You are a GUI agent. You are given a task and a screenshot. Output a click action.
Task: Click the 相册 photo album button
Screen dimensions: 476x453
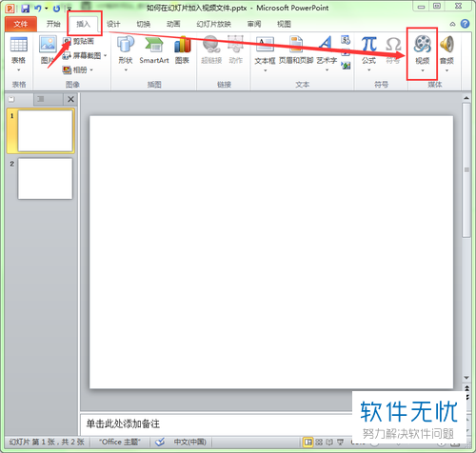(75, 69)
